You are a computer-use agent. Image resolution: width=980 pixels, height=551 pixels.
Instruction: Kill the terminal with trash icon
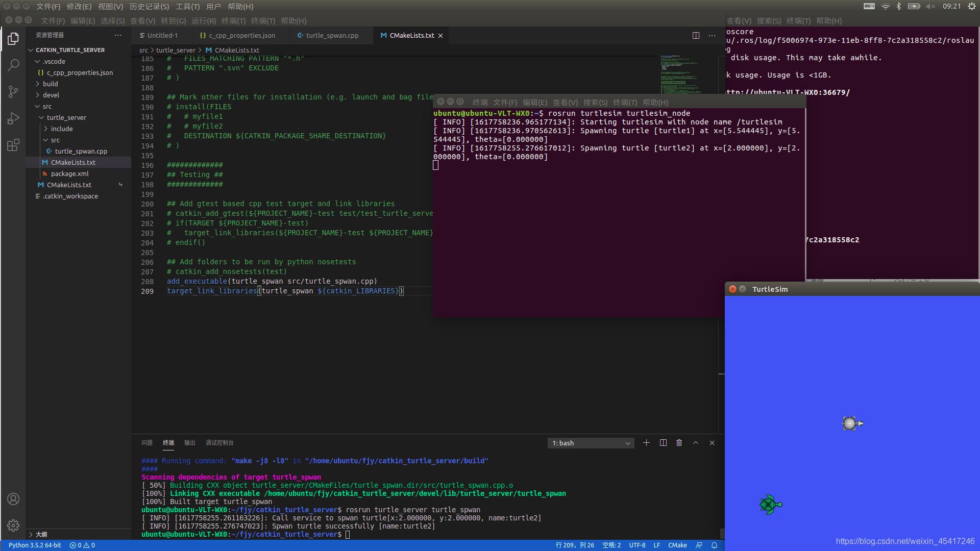(679, 443)
